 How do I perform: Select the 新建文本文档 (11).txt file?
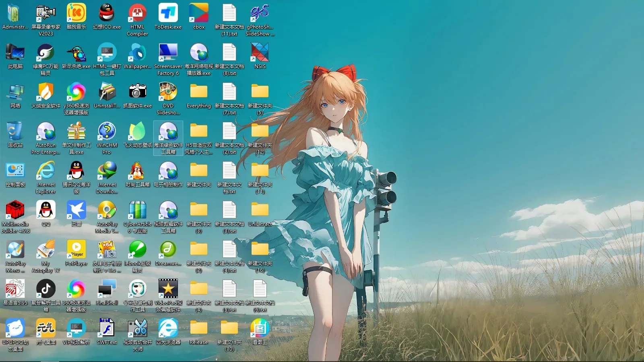pyautogui.click(x=229, y=13)
